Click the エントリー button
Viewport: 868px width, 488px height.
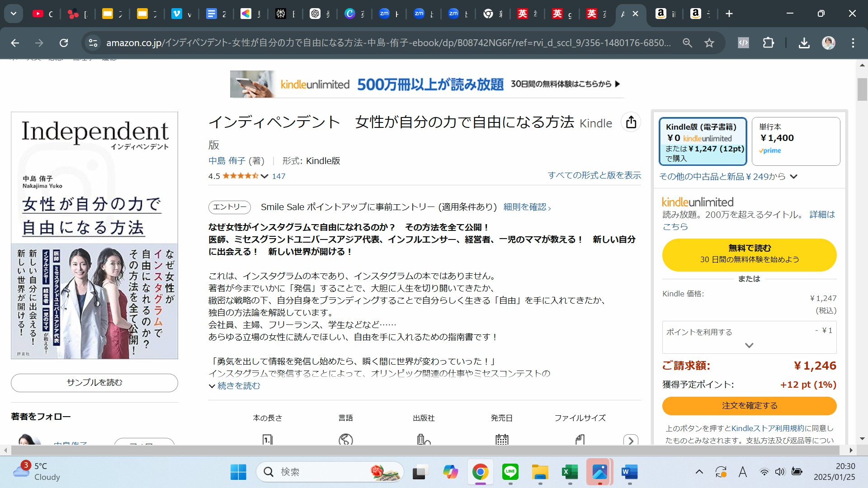click(x=230, y=207)
